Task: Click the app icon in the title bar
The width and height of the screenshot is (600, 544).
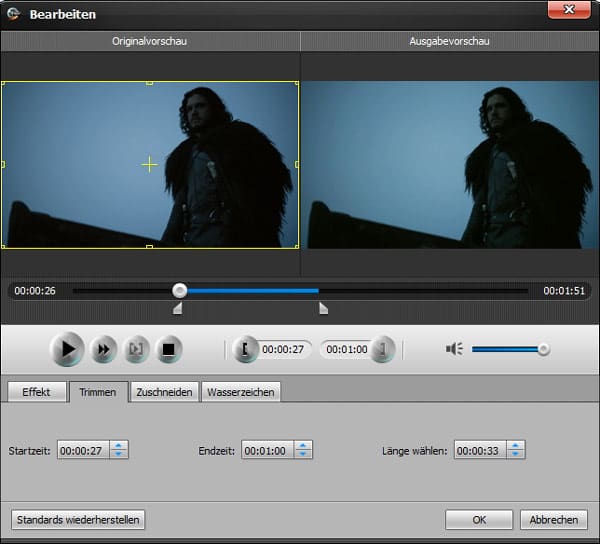Action: 13,14
